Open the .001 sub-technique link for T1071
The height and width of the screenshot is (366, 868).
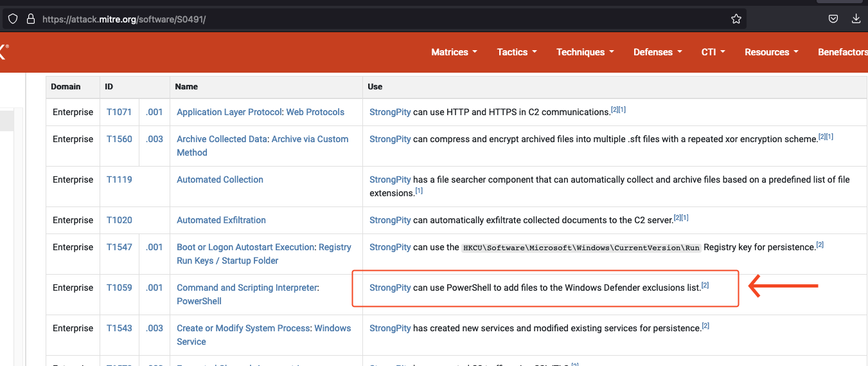(x=154, y=112)
